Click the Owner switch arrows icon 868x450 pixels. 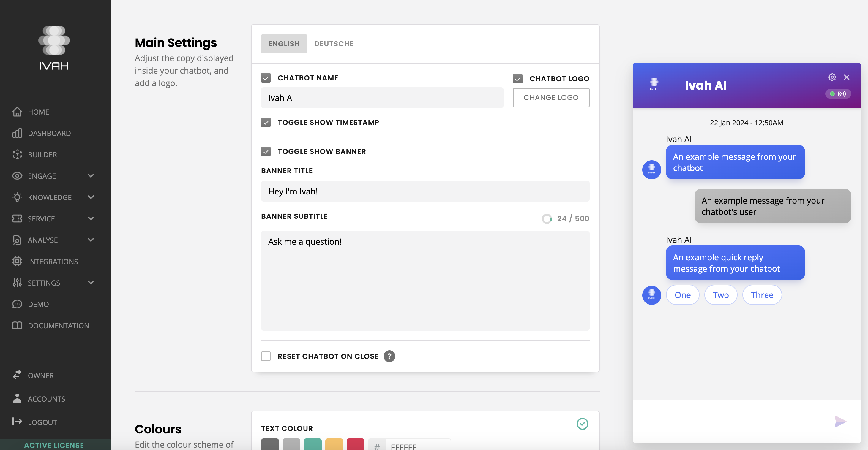17,375
